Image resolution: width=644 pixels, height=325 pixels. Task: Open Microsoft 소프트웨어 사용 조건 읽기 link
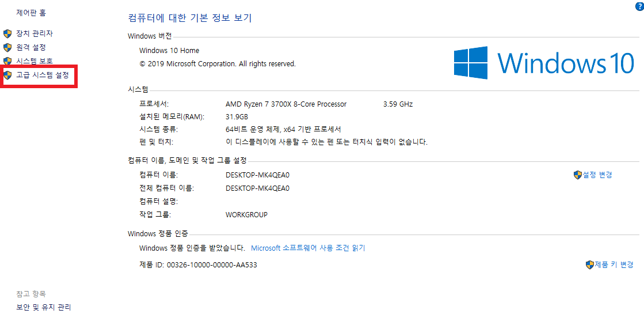tap(308, 248)
